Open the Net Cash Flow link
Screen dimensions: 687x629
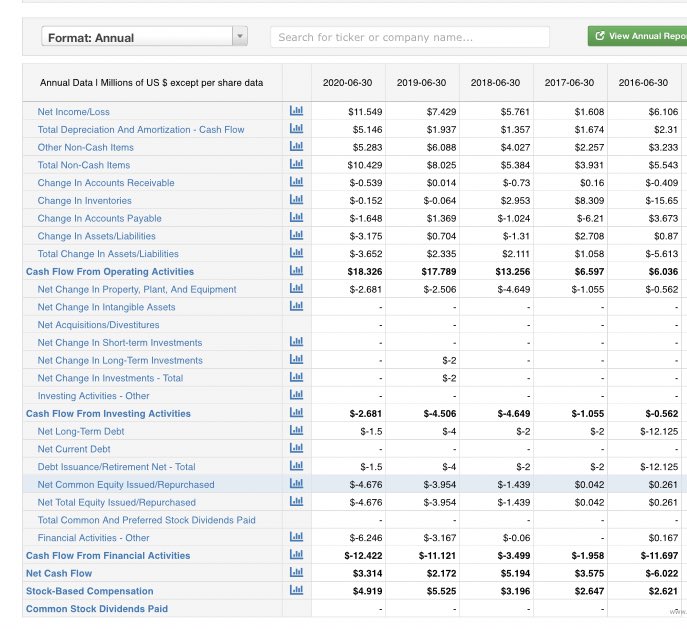click(x=59, y=573)
